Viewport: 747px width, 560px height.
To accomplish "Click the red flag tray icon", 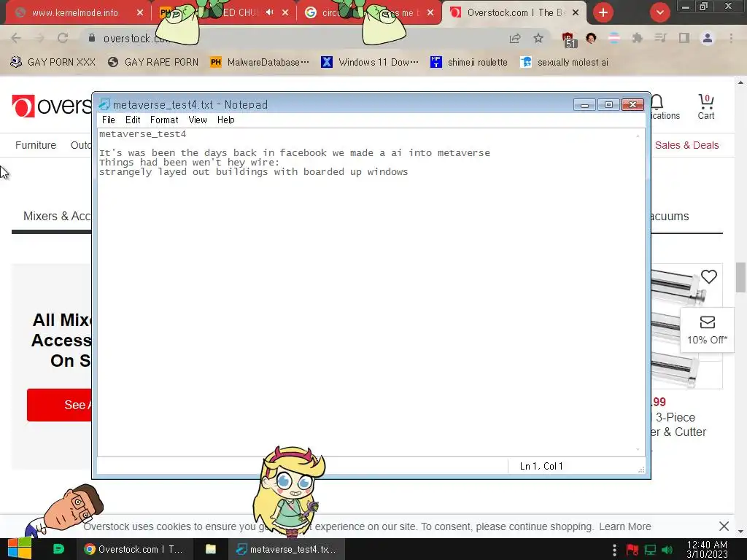I will 632,550.
